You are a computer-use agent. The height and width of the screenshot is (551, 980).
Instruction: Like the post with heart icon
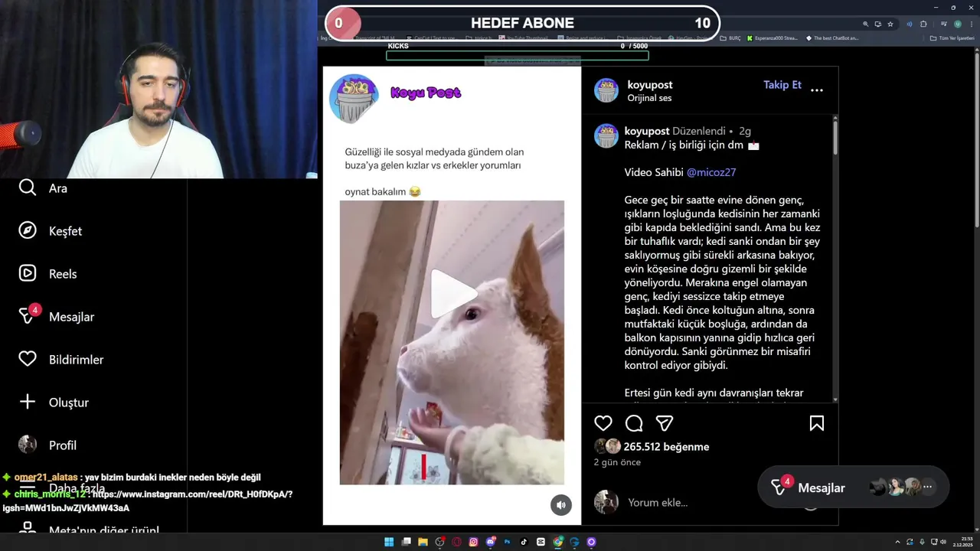click(x=603, y=423)
